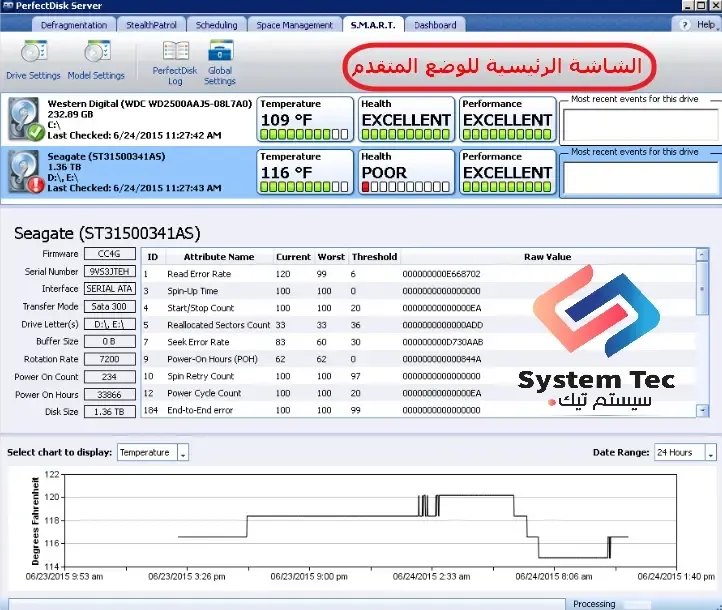Sort by Attribute Name column header

pos(219,257)
